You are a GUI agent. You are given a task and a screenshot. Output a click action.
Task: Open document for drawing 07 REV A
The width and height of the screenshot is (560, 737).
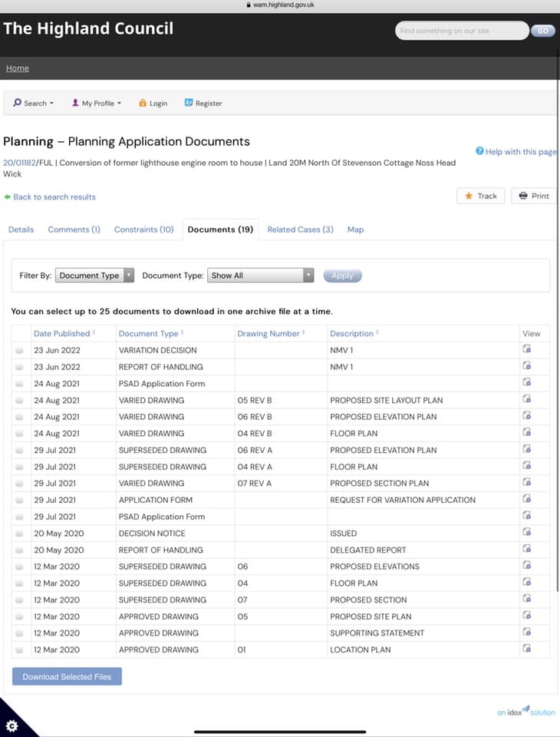pos(527,482)
